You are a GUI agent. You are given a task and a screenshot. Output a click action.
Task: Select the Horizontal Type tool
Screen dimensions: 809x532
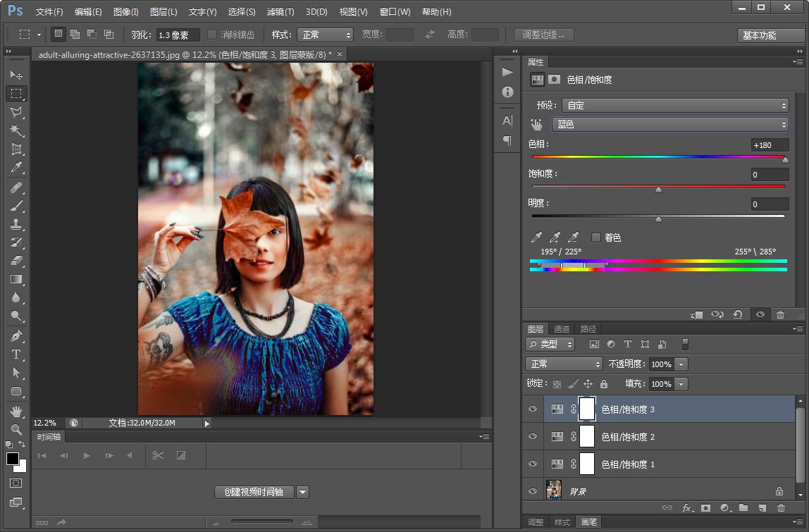(16, 354)
